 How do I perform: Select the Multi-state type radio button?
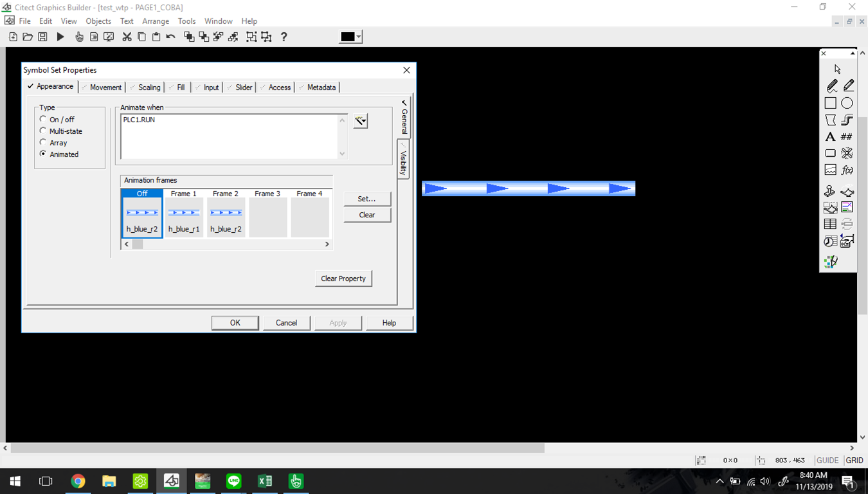tap(43, 131)
